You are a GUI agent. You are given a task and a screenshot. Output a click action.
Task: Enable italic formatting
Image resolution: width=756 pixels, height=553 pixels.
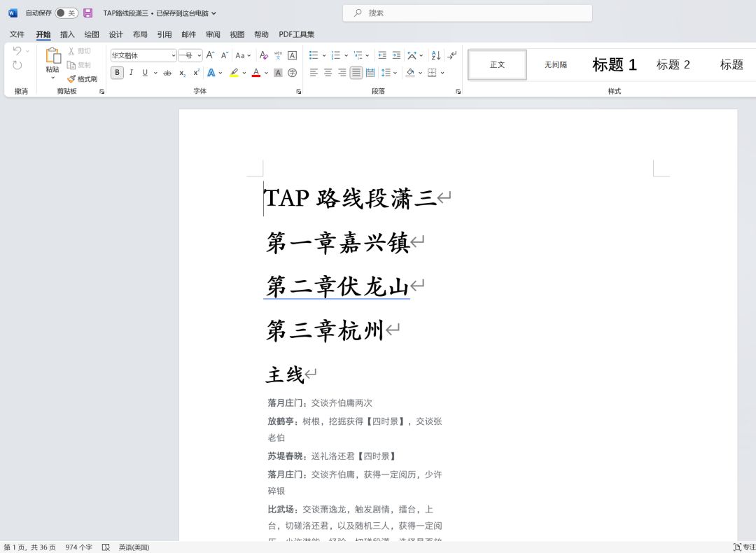pyautogui.click(x=131, y=72)
